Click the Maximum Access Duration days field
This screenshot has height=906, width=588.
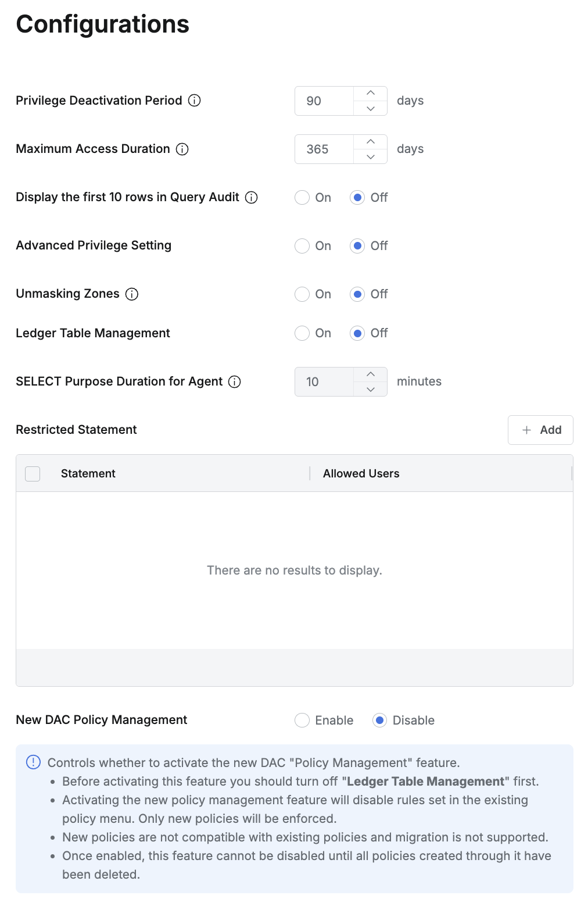[324, 149]
